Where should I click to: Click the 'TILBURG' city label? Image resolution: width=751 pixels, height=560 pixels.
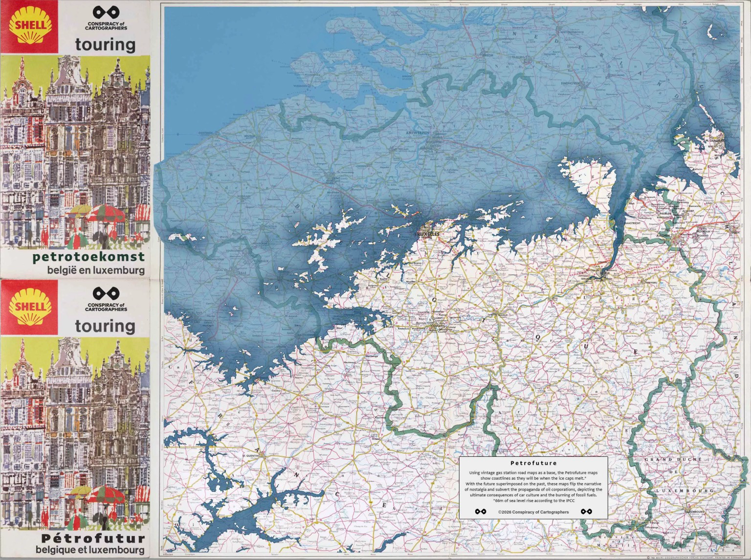pos(517,57)
